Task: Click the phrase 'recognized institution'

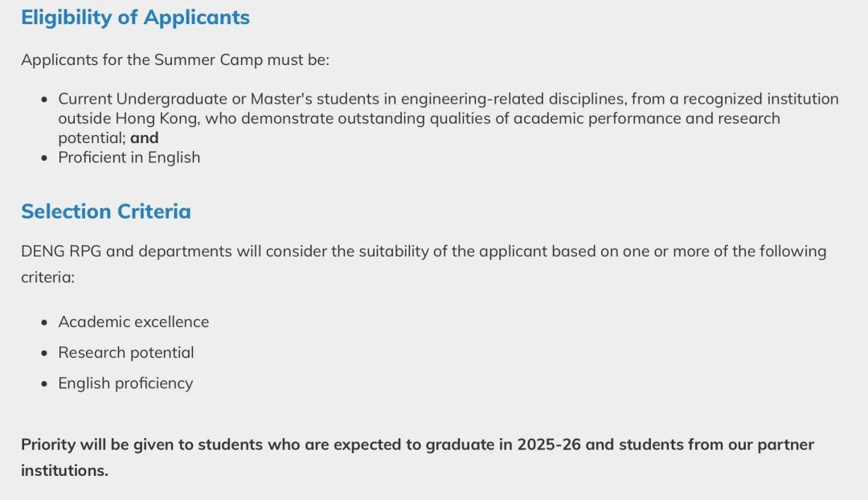Action: pyautogui.click(x=760, y=99)
